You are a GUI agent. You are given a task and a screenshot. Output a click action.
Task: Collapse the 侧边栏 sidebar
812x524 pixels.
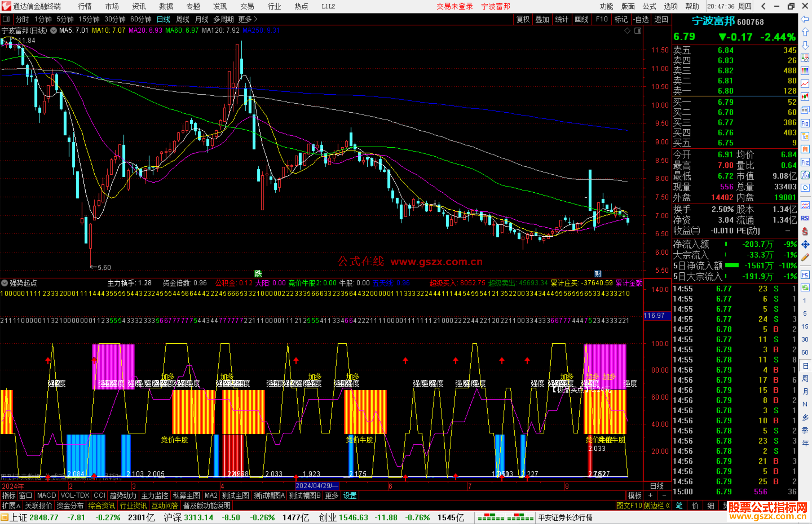pos(657,506)
